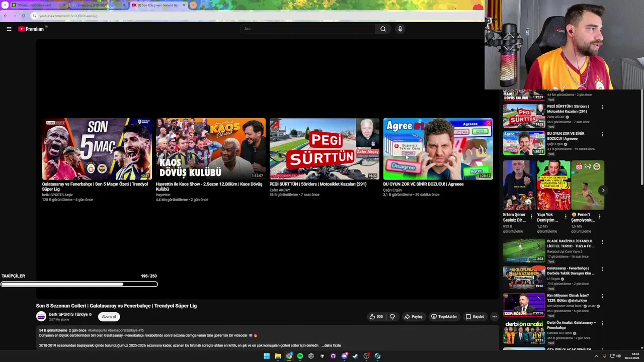644x362 pixels.
Task: Open the sidebar Agreeee video thumbnail
Action: tap(524, 143)
